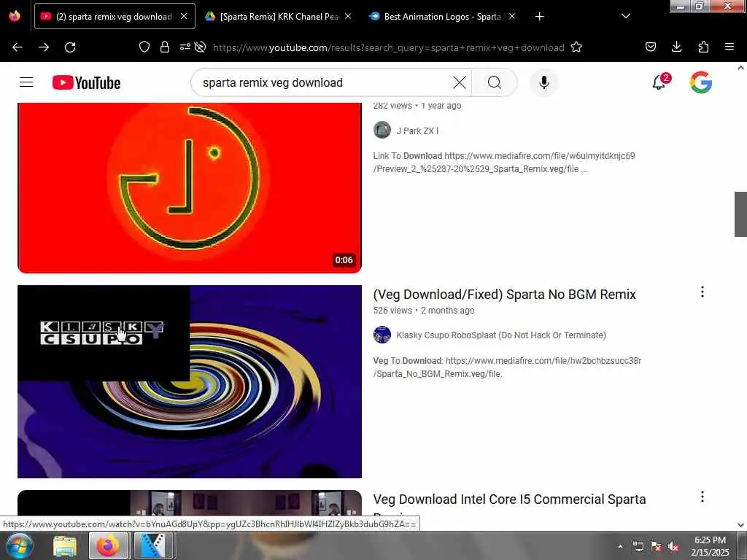Image resolution: width=747 pixels, height=560 pixels.
Task: Open the Firefox downloads panel
Action: click(x=676, y=47)
